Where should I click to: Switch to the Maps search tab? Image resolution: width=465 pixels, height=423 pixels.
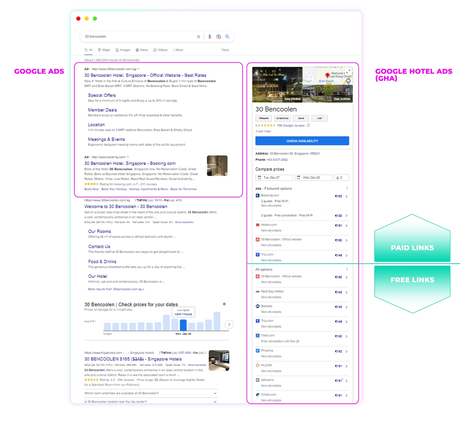[104, 50]
